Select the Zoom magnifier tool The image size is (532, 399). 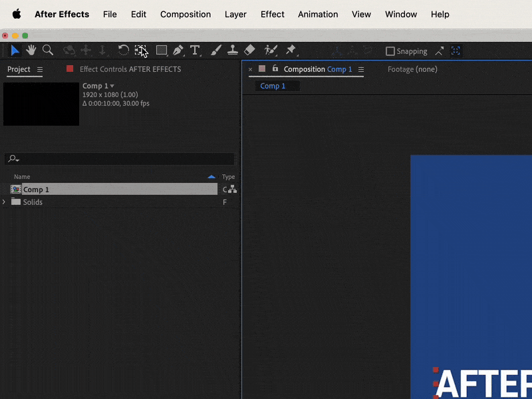[x=48, y=51]
